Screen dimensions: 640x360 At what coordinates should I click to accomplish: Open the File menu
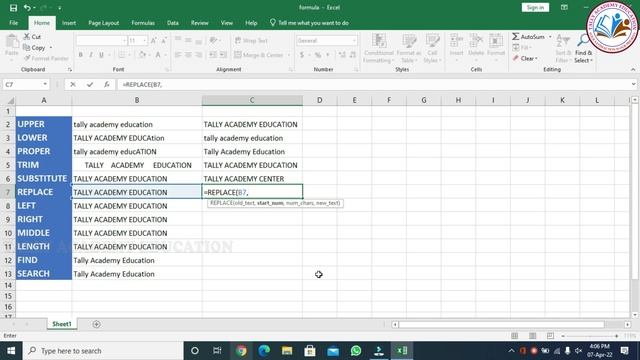(13, 23)
